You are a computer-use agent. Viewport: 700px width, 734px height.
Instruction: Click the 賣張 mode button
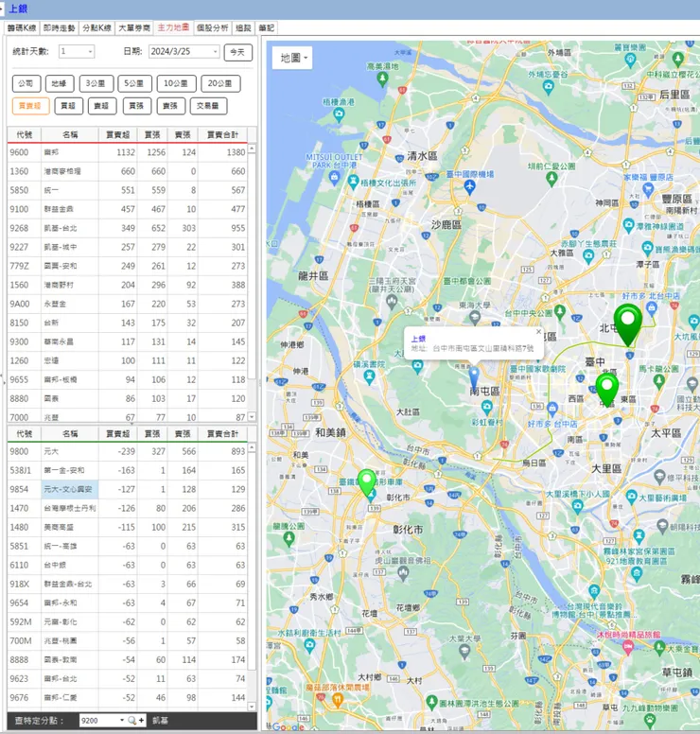pyautogui.click(x=170, y=106)
